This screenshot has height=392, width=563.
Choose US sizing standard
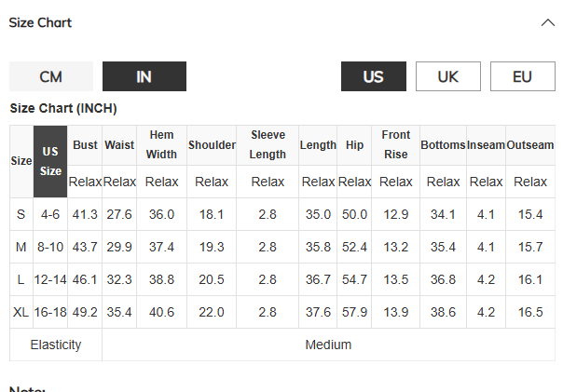pyautogui.click(x=374, y=76)
